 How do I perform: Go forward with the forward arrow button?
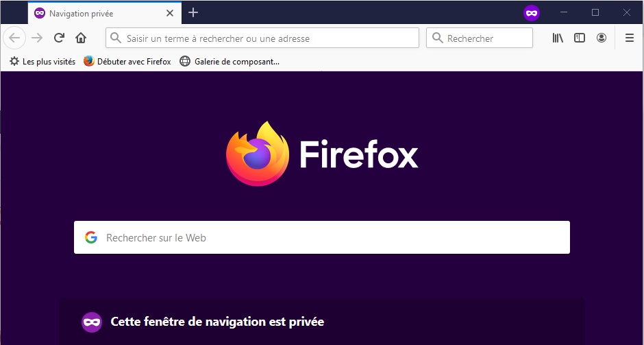click(x=37, y=38)
